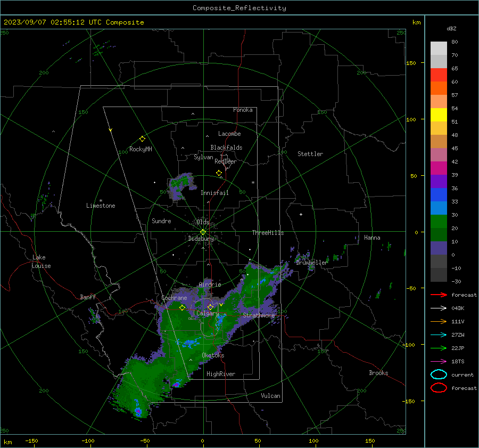Click the white 04DK arrow icon
The image size is (479, 448).
[x=439, y=308]
